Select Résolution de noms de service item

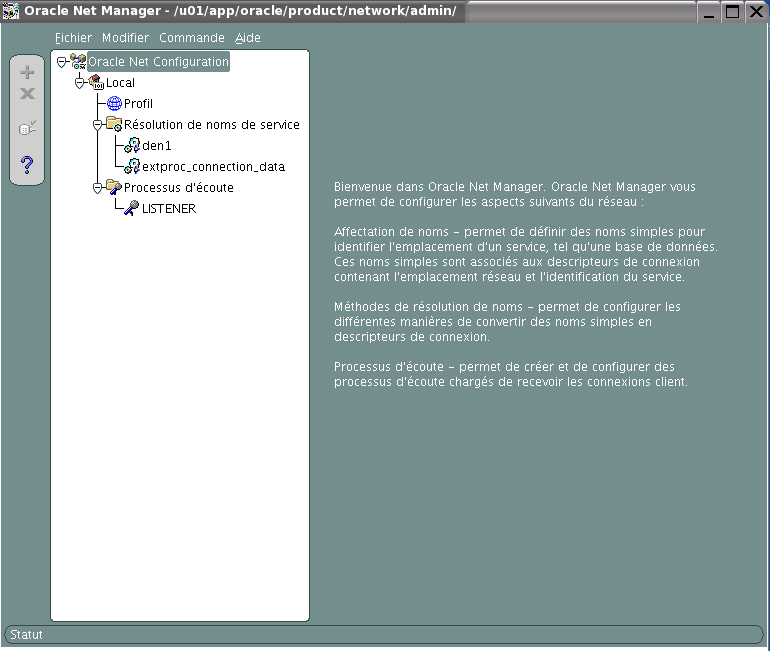212,125
